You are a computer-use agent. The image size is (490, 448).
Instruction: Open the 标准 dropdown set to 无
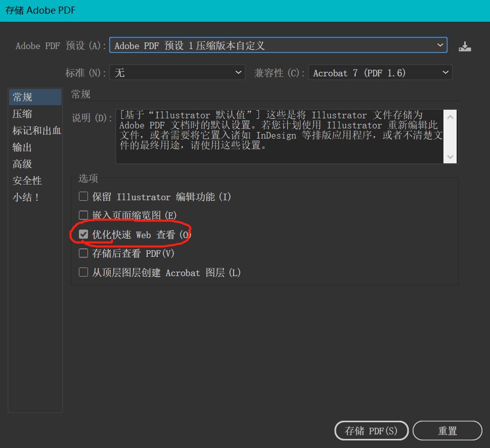pyautogui.click(x=177, y=72)
